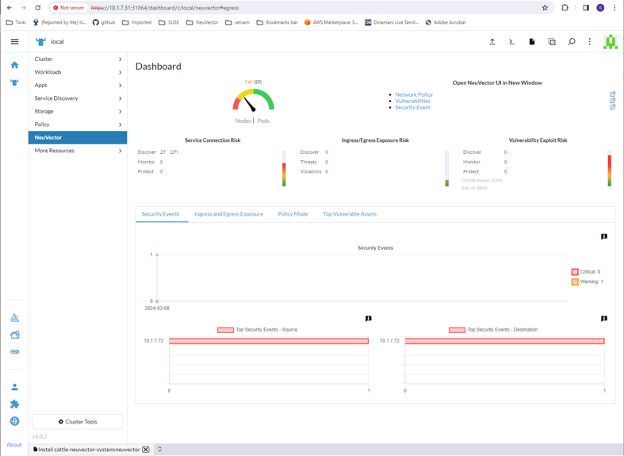Open the resource search magnifier icon

tap(572, 42)
